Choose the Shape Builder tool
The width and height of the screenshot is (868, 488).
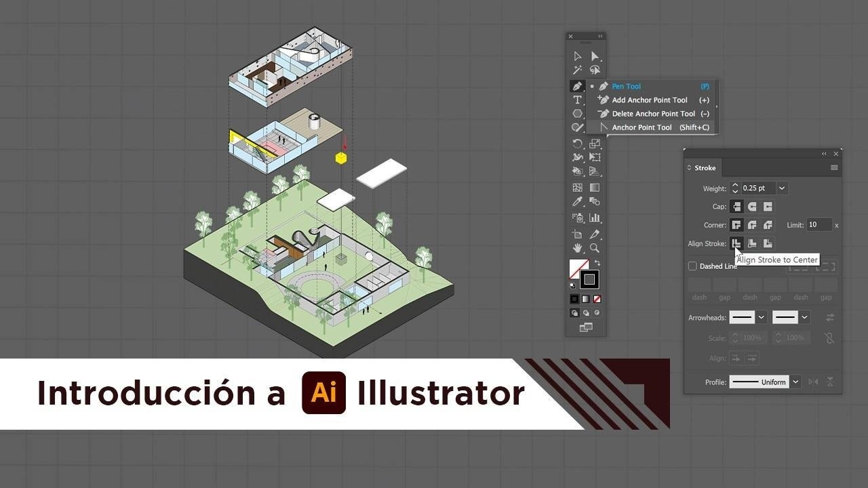point(577,171)
